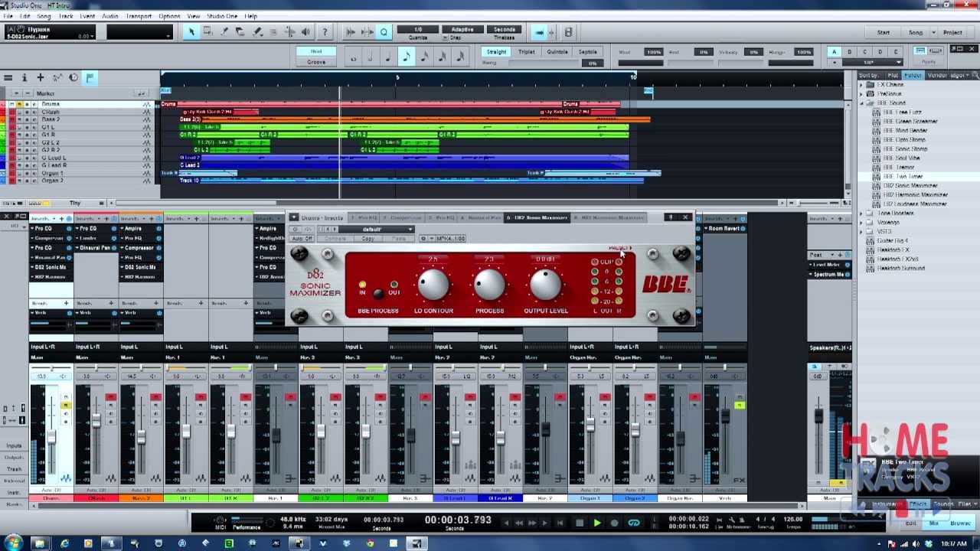
Task: Add tracks with the plus icon
Action: (41, 77)
